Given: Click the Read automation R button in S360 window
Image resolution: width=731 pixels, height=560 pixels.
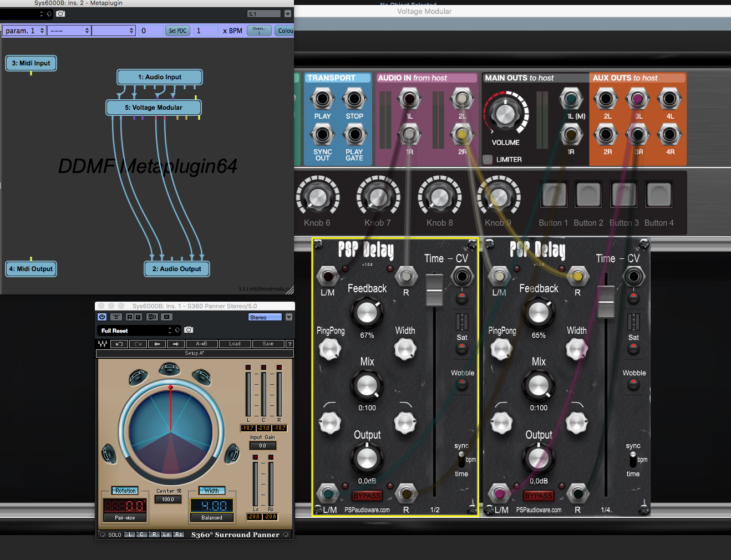Looking at the screenshot, I should (130, 317).
